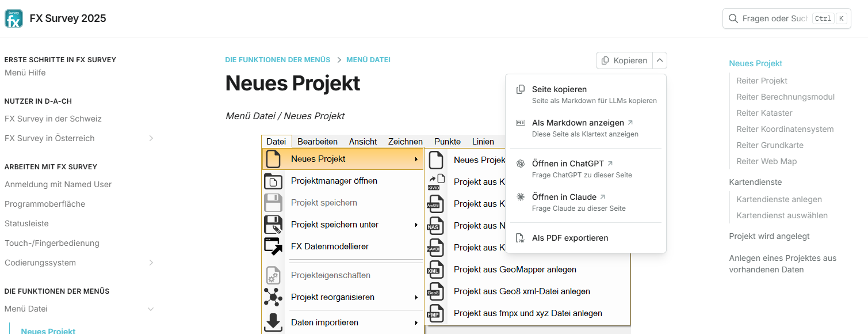Image resolution: width=868 pixels, height=334 pixels.
Task: Click the PDF export icon
Action: [521, 238]
